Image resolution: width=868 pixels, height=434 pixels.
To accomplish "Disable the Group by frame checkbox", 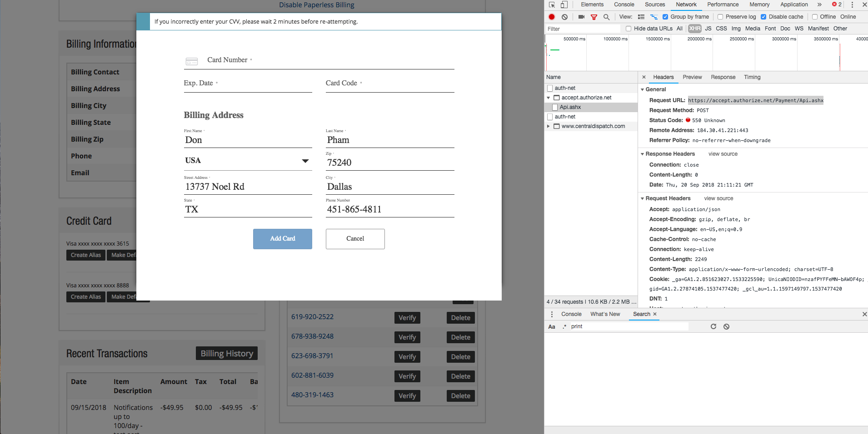I will (x=665, y=17).
